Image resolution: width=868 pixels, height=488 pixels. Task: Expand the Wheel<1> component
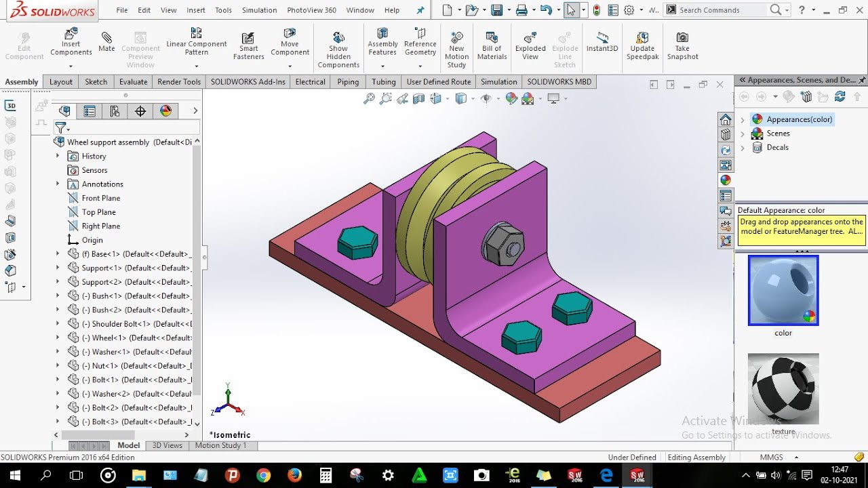tap(58, 338)
